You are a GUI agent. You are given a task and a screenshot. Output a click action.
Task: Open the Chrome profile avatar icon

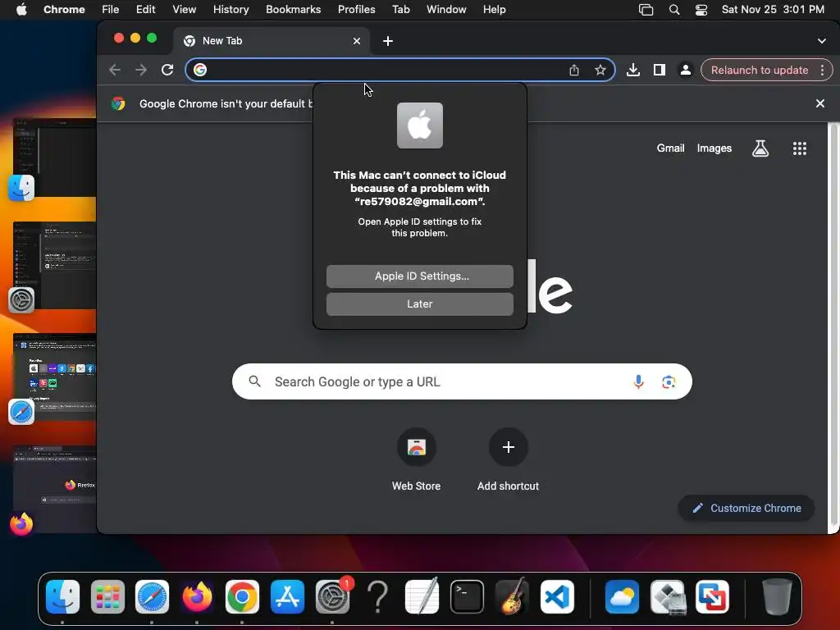pyautogui.click(x=685, y=71)
